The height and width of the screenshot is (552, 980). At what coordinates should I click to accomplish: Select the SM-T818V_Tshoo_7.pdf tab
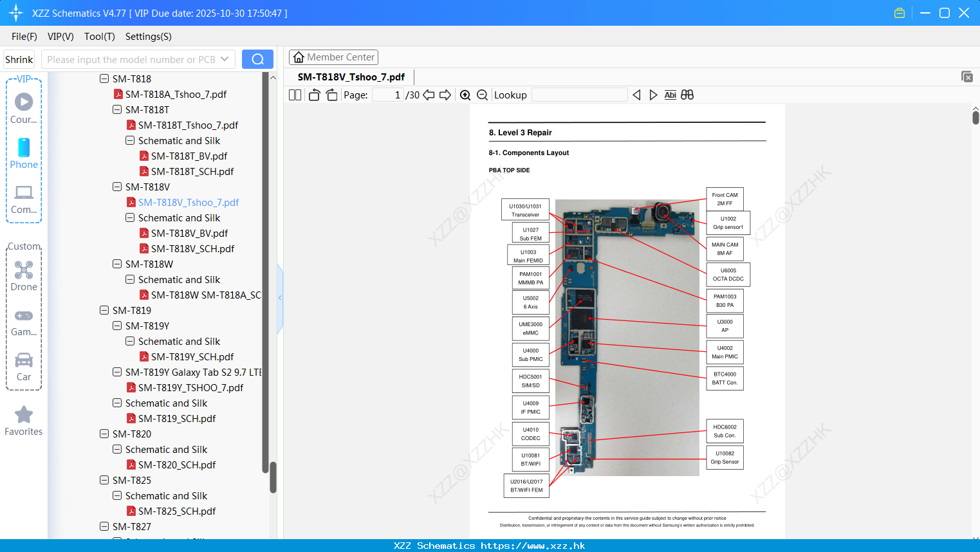(351, 77)
